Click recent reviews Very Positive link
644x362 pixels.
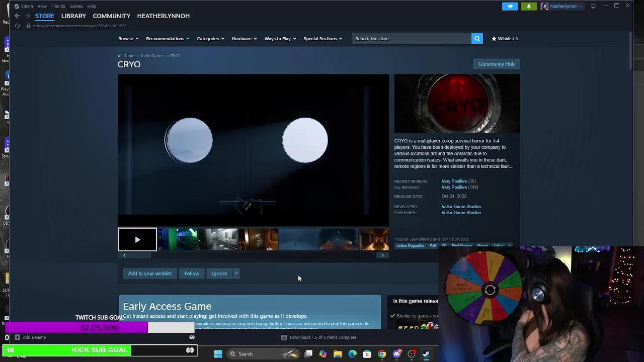tap(454, 181)
